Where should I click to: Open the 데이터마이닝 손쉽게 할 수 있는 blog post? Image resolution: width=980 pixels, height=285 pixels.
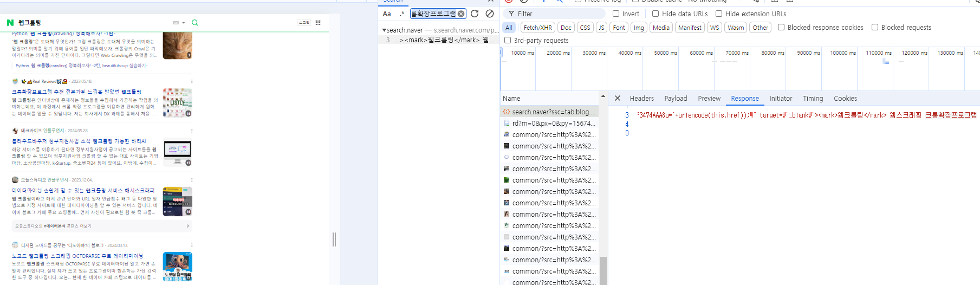pos(83,190)
